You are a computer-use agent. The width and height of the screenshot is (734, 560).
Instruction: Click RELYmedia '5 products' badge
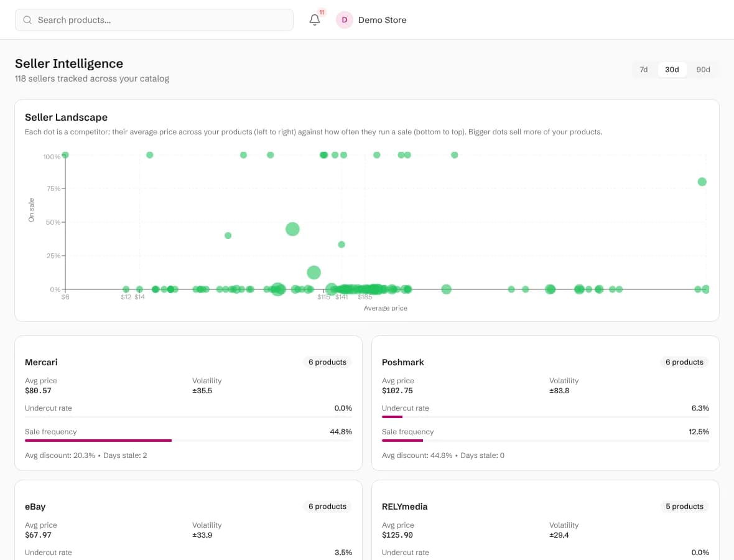[x=684, y=506]
